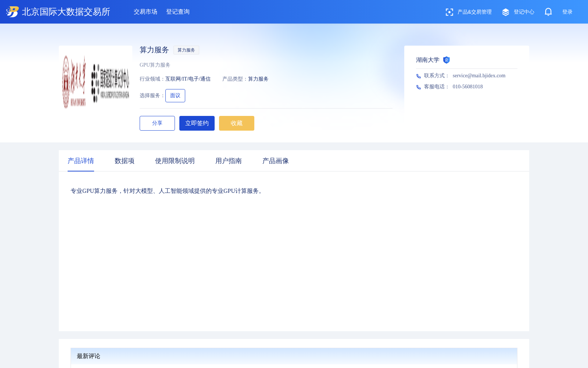
Task: Click the product type value 算力服务
Action: (x=258, y=79)
